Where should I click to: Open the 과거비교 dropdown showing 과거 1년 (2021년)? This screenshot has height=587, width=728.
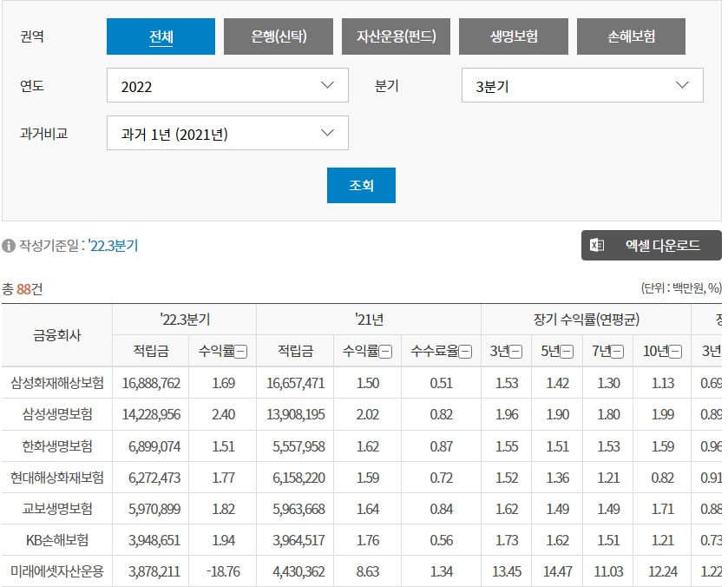227,134
